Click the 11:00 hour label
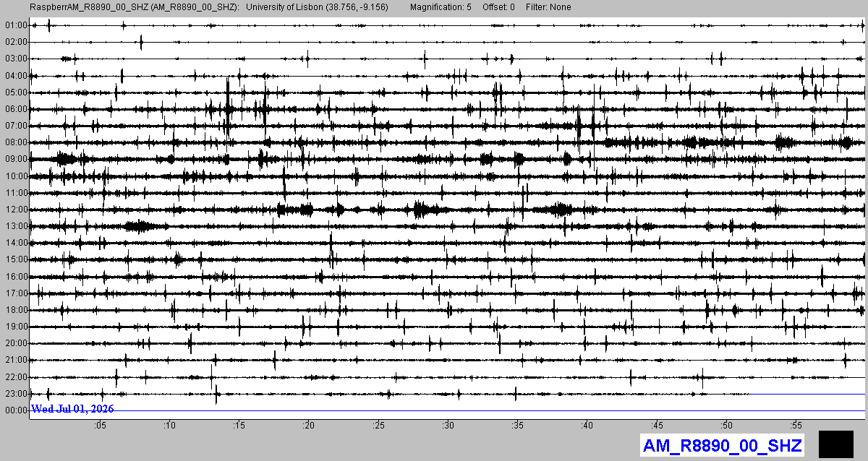This screenshot has width=868, height=461. click(16, 193)
